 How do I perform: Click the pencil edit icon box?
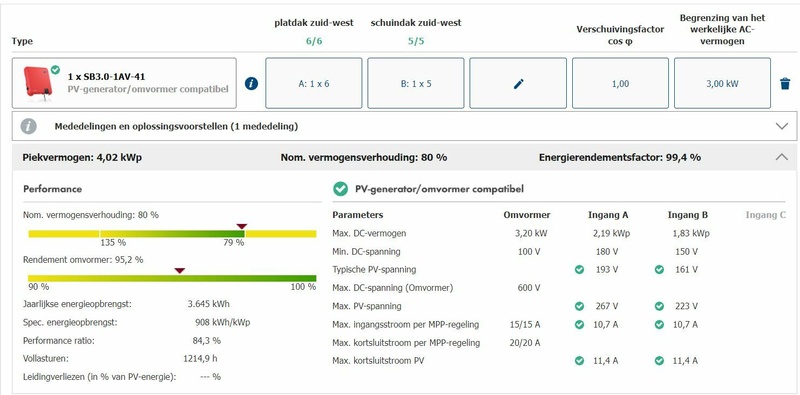[x=518, y=83]
